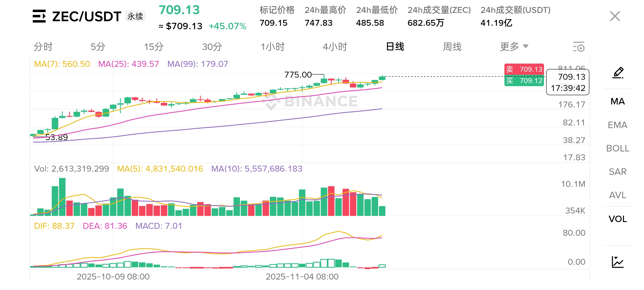Toggle the VOL sub-indicator
Image resolution: width=644 pixels, height=290 pixels.
617,219
